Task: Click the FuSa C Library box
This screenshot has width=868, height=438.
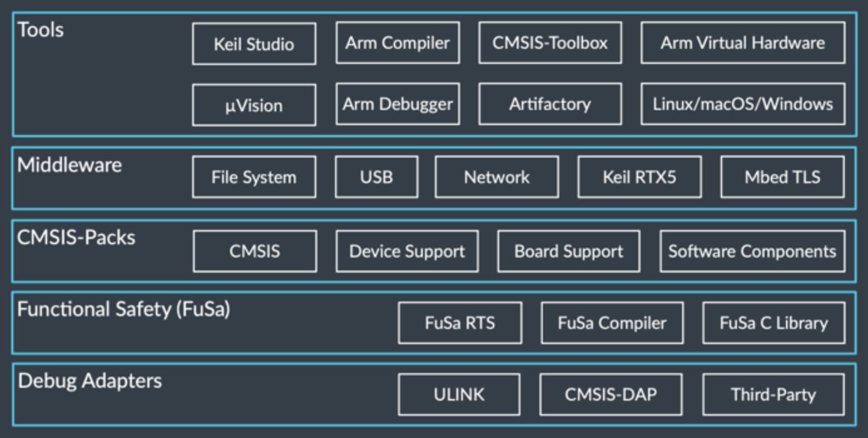Action: coord(773,323)
